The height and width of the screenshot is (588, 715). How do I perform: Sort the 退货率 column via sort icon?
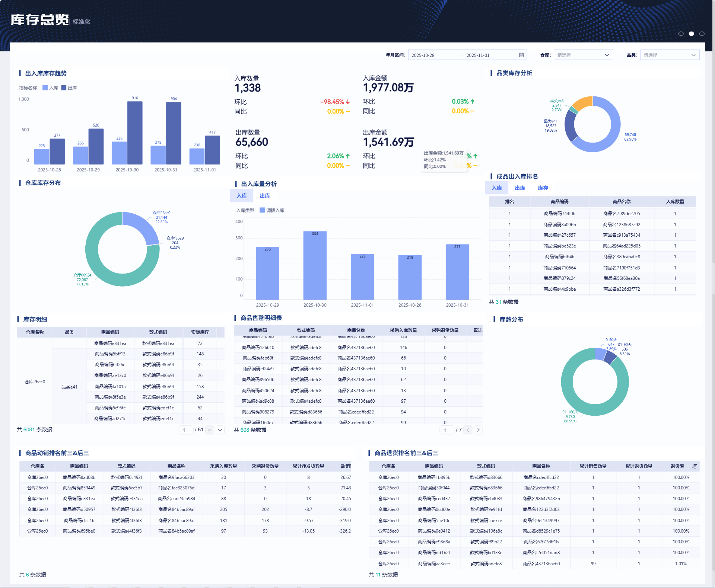click(695, 466)
